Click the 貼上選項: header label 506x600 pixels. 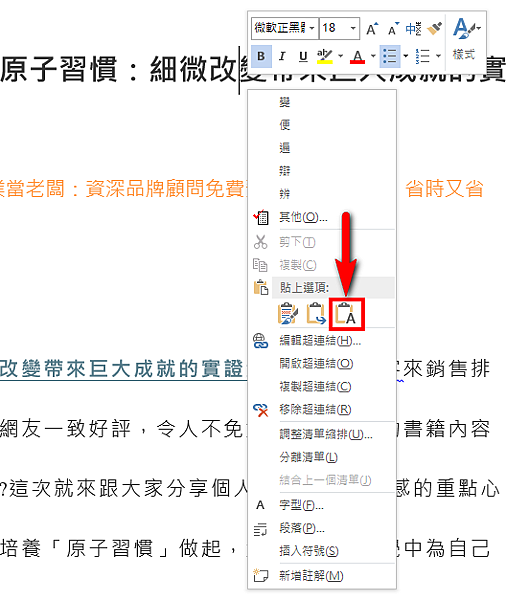[x=305, y=287]
